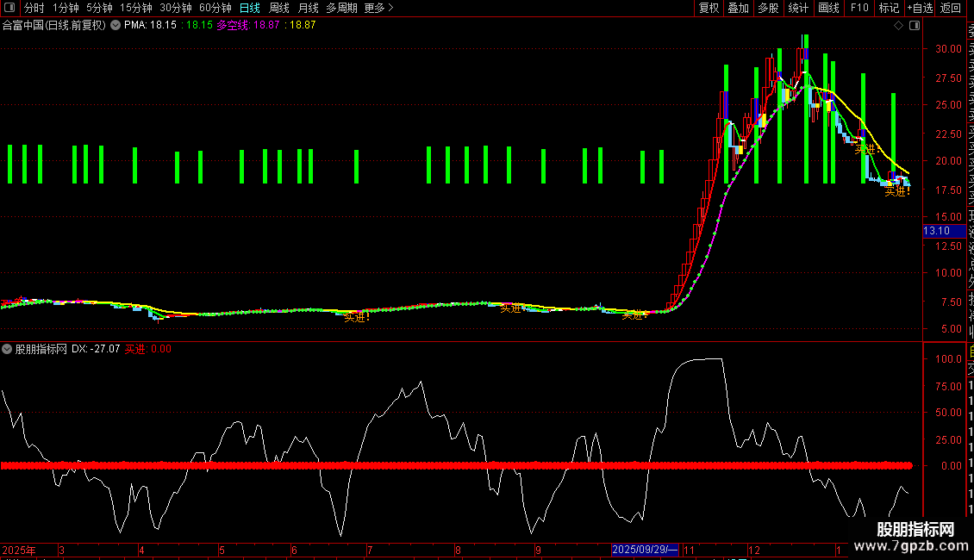Select the 周线 weekly tab
974x560 pixels.
[x=279, y=8]
